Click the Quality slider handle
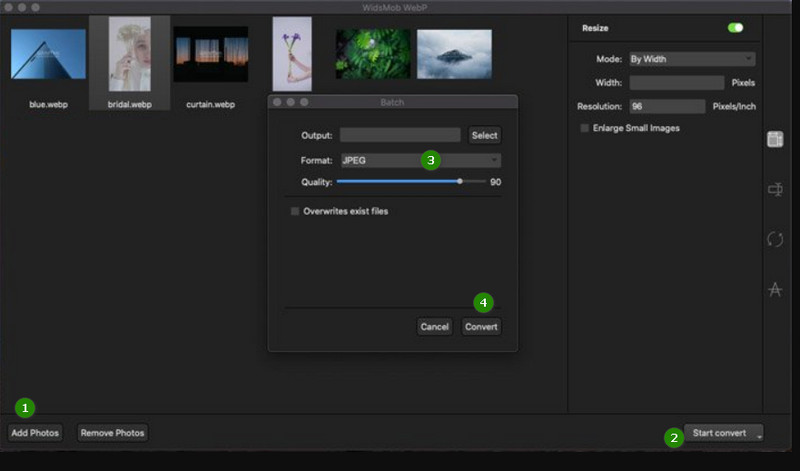This screenshot has width=800, height=471. pyautogui.click(x=459, y=182)
